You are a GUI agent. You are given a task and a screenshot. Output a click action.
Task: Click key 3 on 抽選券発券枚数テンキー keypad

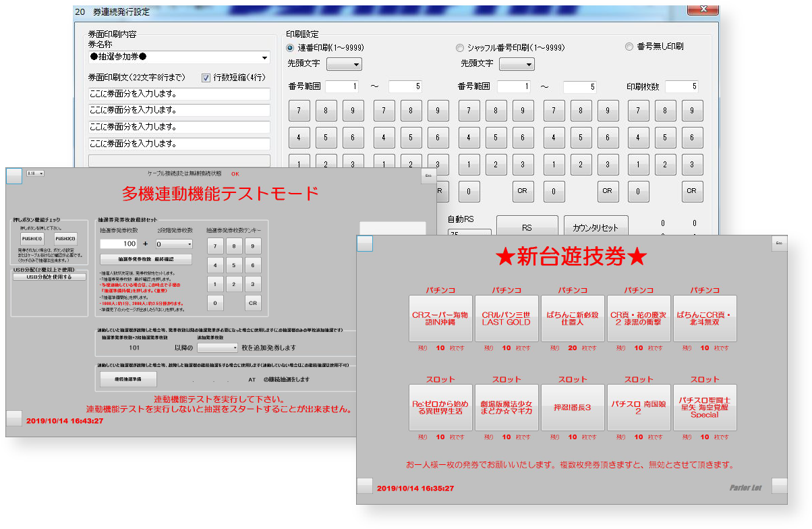(253, 284)
